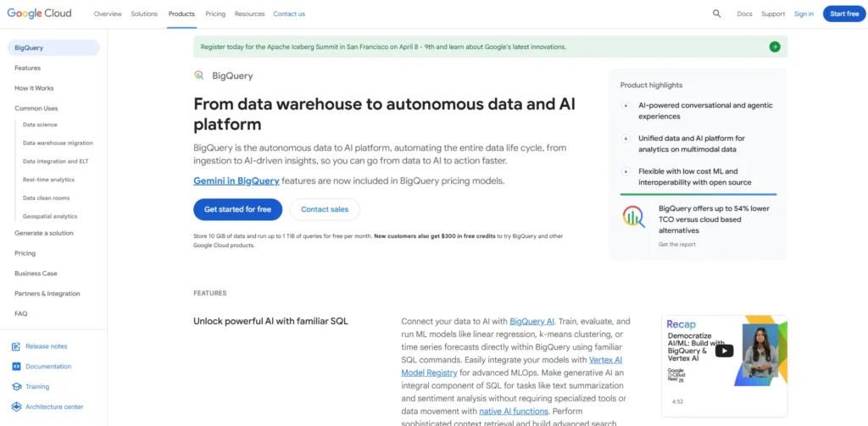Go to Generate a solution section
Screen dimensions: 868x426
(44, 233)
